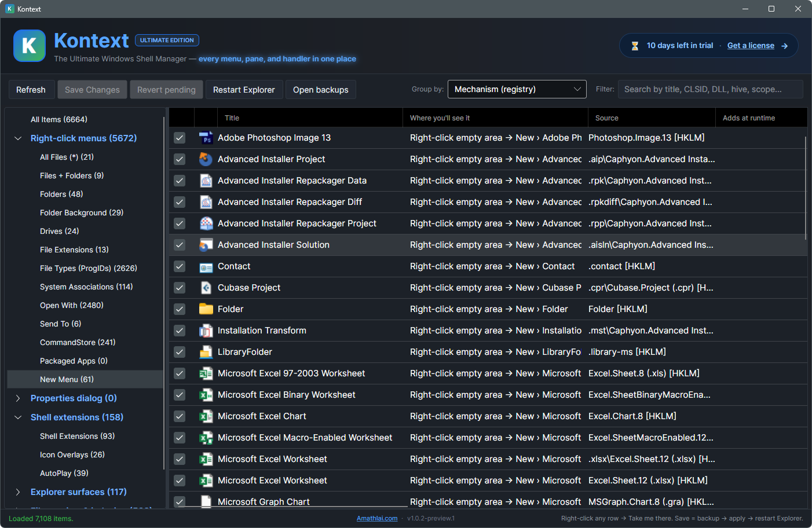Click the Advanced Installer Repackager Diff icon
Viewport: 812px width, 528px height.
click(206, 202)
